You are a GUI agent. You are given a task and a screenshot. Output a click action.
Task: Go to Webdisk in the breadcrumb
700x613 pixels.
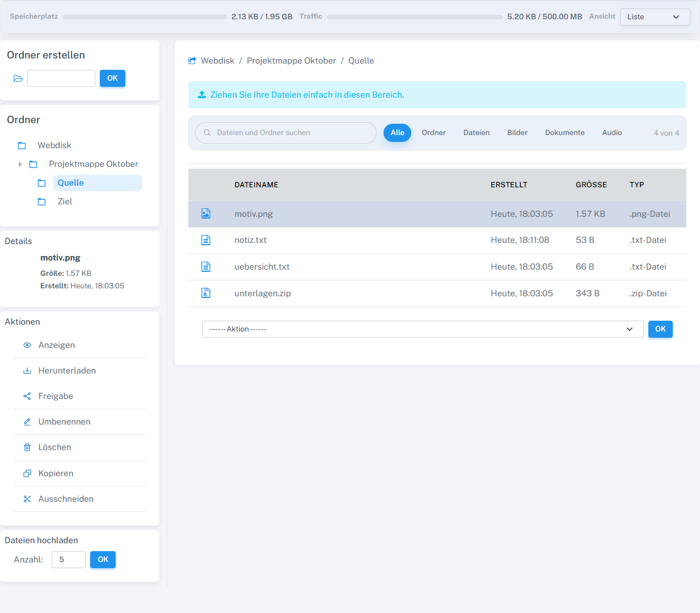(217, 61)
